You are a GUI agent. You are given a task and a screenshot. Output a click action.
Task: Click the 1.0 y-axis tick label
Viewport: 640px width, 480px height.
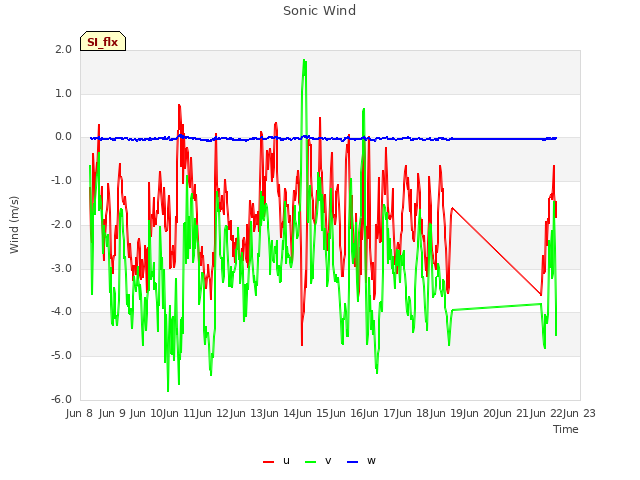pos(63,93)
